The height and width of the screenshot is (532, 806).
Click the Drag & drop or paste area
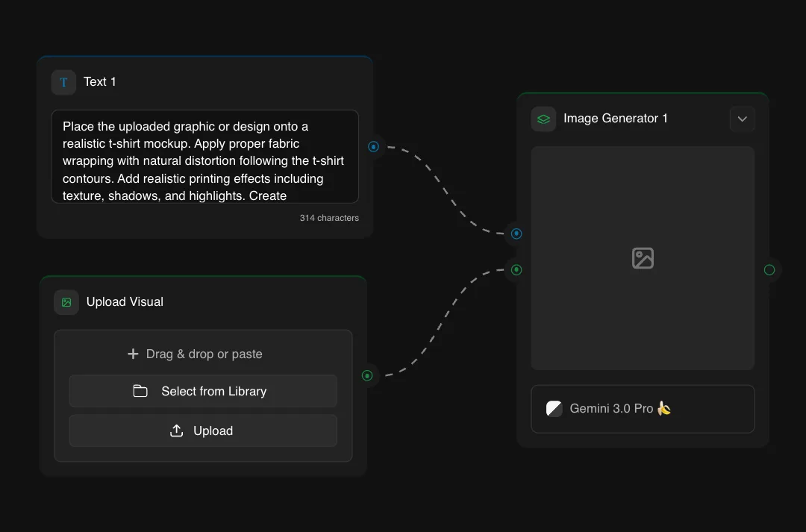click(x=203, y=354)
